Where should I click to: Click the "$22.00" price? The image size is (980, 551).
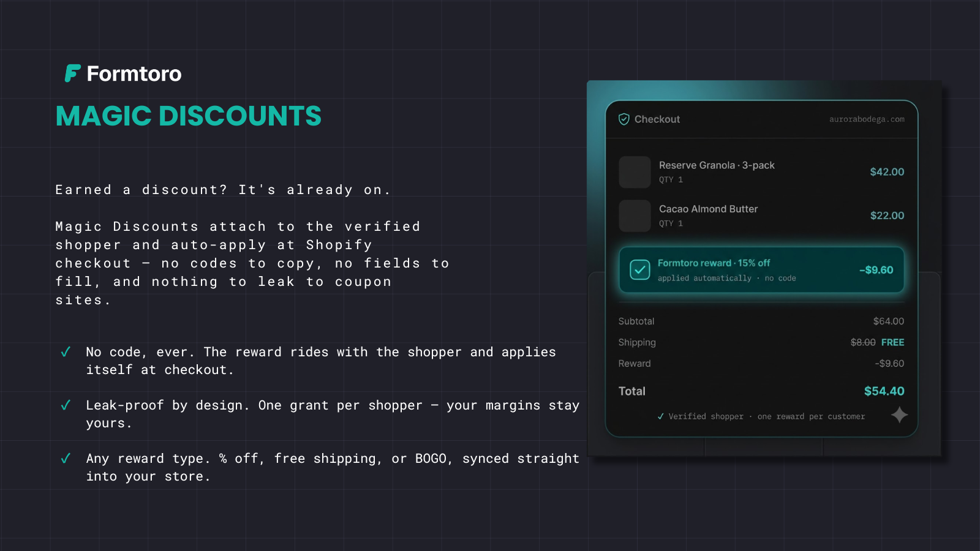887,216
